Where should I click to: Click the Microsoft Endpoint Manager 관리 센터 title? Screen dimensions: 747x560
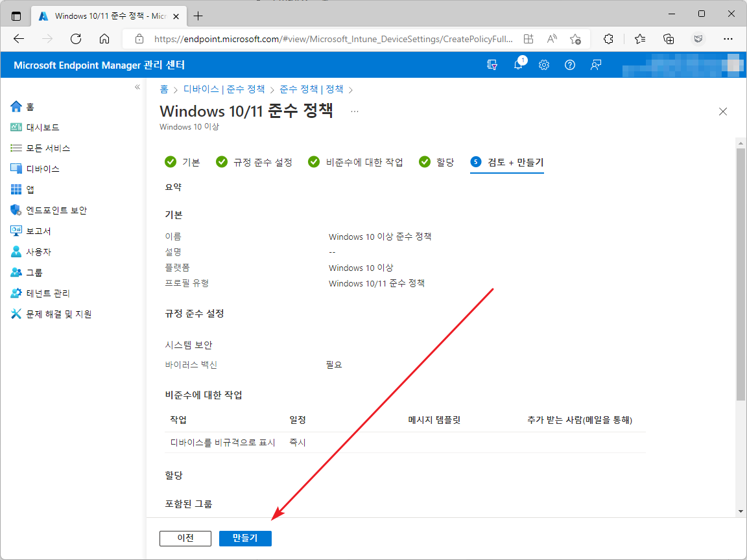[x=99, y=65]
